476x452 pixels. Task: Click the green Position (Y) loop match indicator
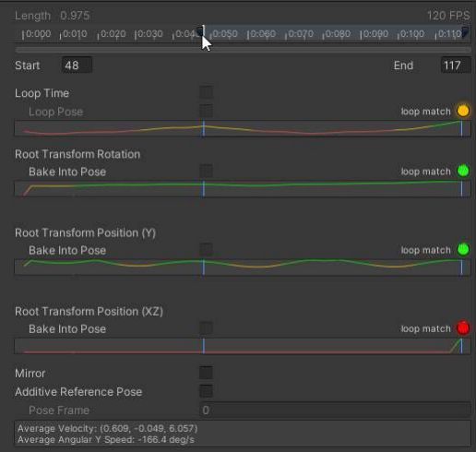(x=463, y=249)
